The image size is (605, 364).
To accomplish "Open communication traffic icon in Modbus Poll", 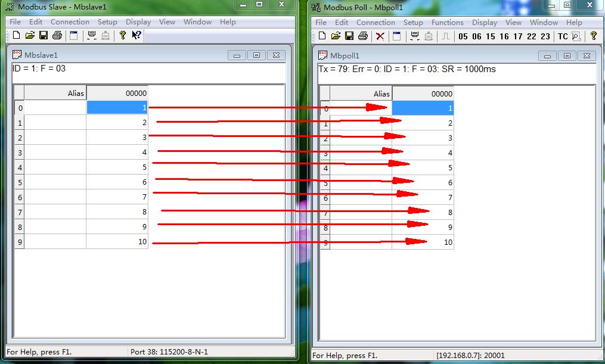I will [576, 36].
